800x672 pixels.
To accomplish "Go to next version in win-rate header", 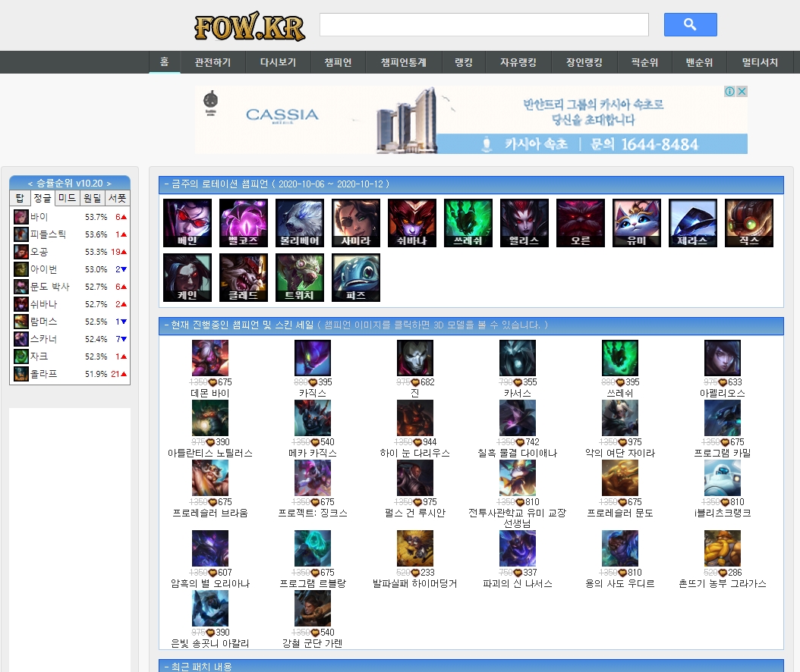I will pos(109,183).
